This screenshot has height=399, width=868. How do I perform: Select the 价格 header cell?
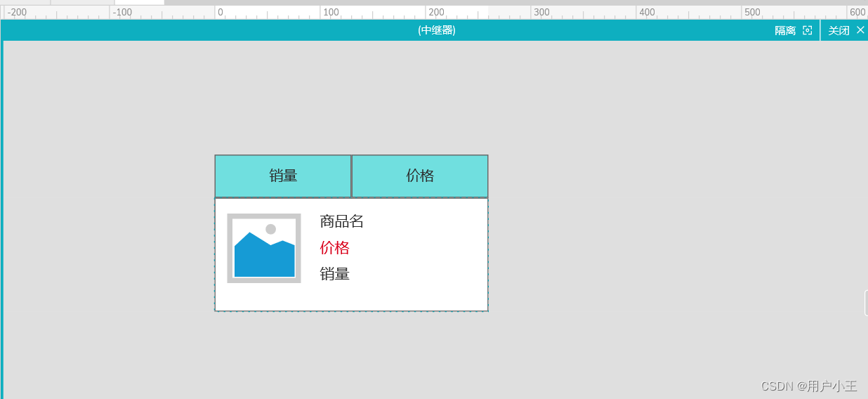pos(420,176)
